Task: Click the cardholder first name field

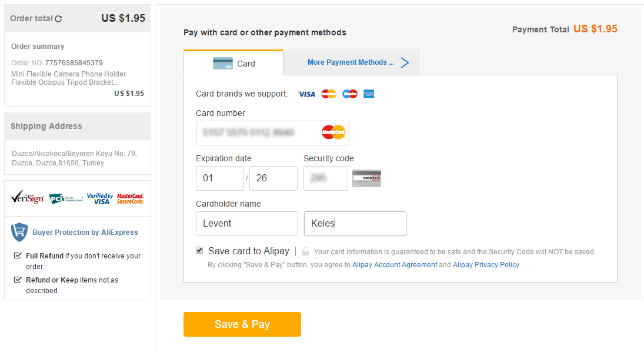Action: pos(246,224)
